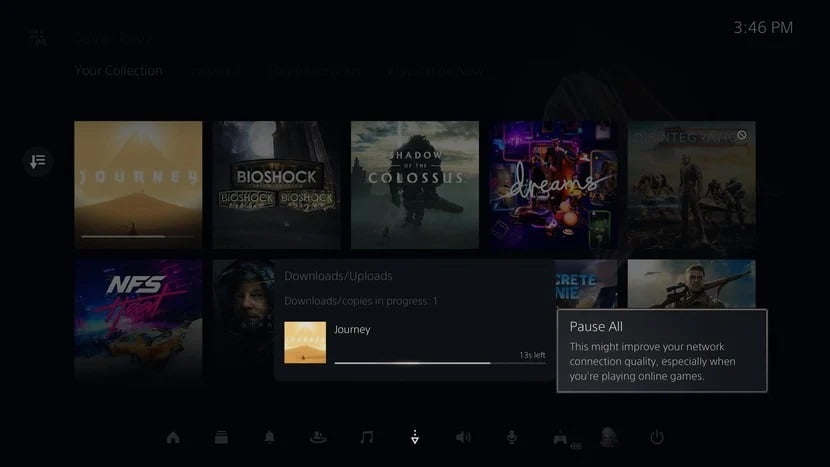
Task: Switch to Your Collection tab
Action: tap(119, 71)
